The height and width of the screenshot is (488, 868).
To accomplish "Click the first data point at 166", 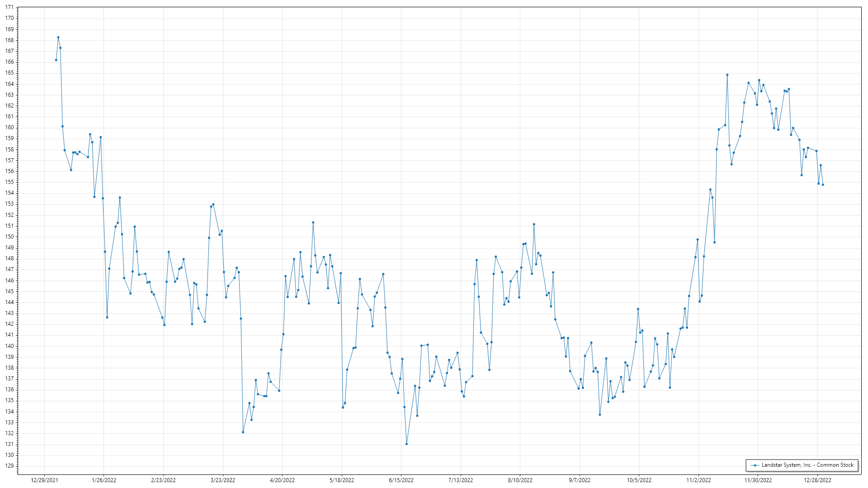I will [x=56, y=60].
